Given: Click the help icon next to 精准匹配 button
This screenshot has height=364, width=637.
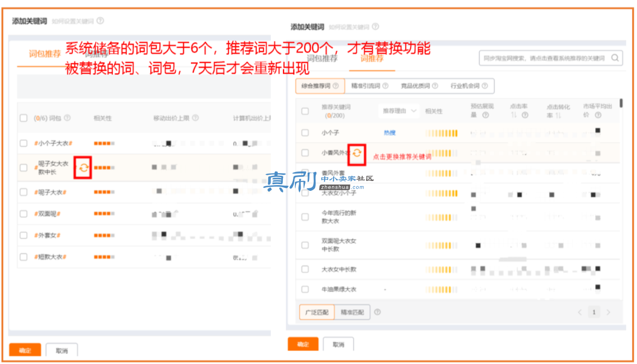Looking at the screenshot, I should click(x=378, y=312).
